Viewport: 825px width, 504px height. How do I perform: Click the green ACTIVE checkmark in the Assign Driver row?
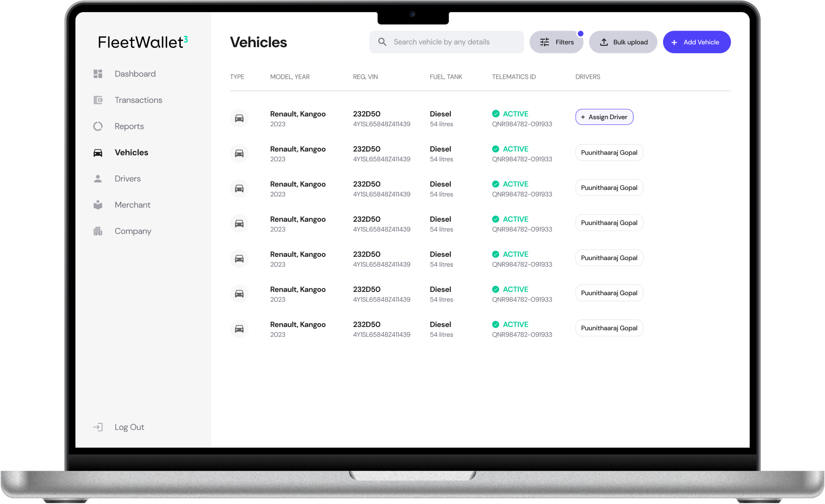click(496, 114)
